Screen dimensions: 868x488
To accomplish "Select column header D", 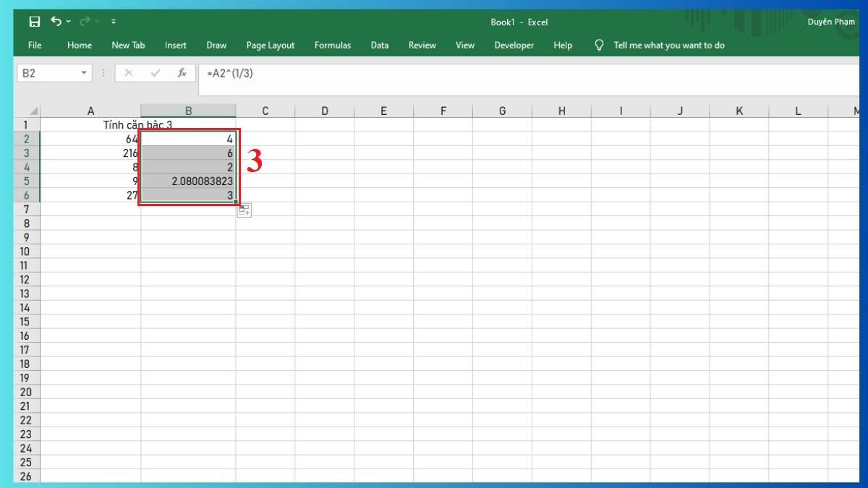I will tap(324, 110).
